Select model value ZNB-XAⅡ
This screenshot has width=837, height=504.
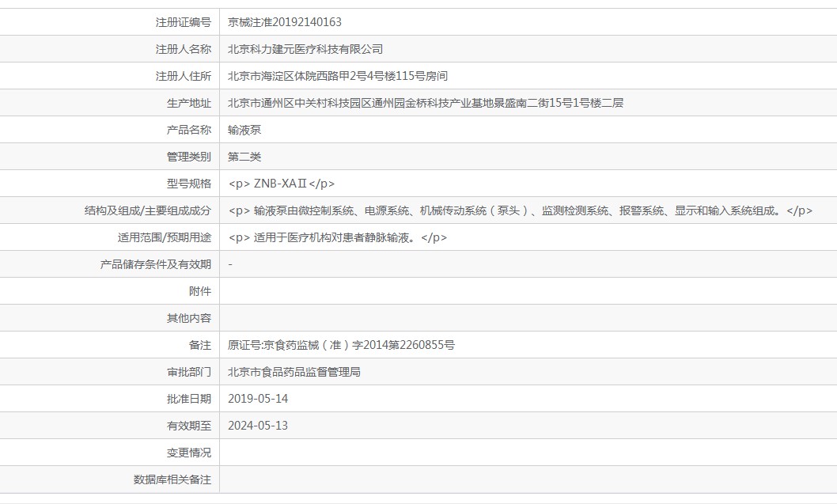coord(280,184)
